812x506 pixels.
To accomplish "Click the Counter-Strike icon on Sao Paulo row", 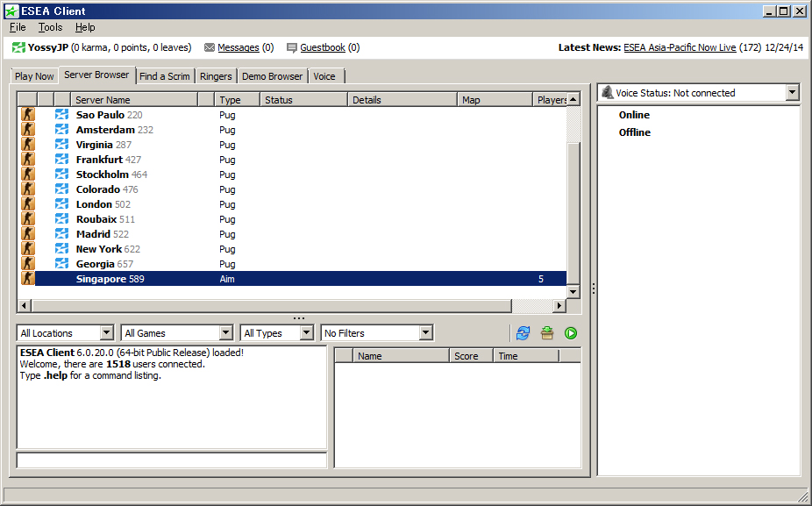I will coord(28,115).
